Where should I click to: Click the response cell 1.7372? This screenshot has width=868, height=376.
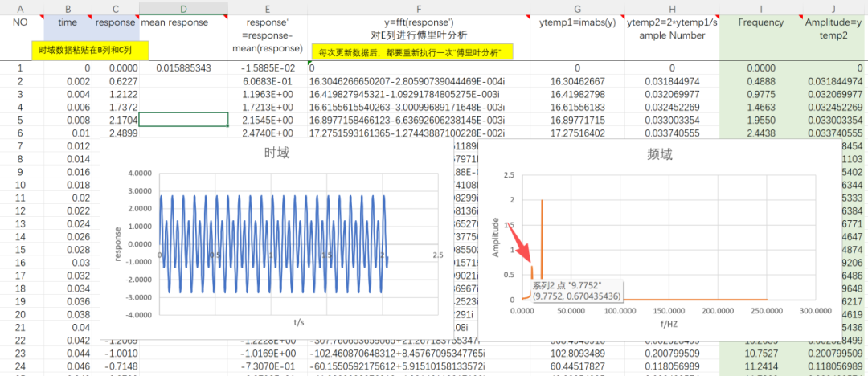point(116,107)
